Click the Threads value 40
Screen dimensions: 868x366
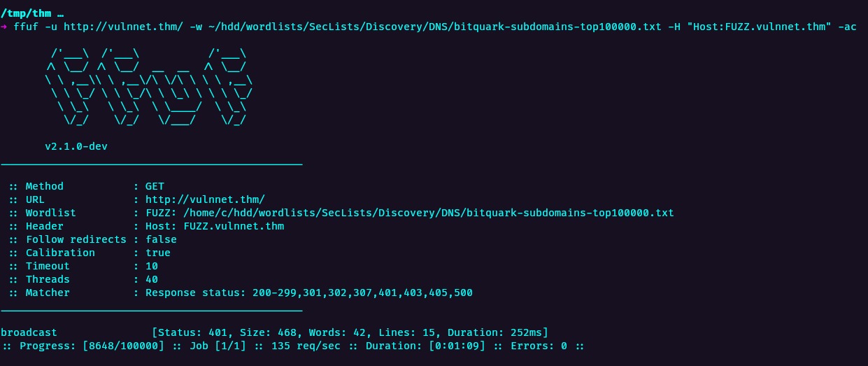pyautogui.click(x=152, y=279)
